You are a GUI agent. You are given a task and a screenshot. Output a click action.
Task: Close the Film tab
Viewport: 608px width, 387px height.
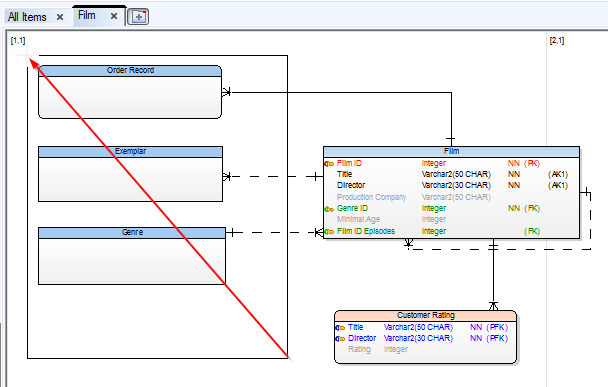[x=114, y=16]
